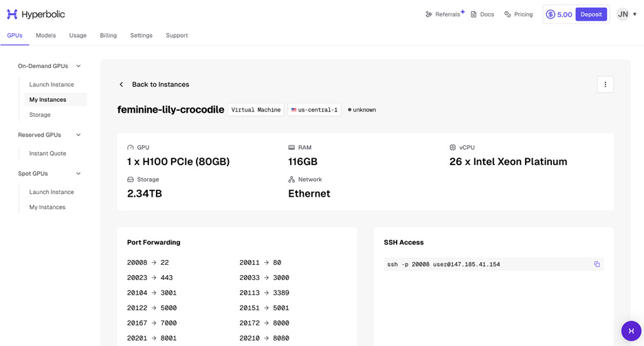644x346 pixels.
Task: Open the account dropdown arrow next to JN
Action: tap(635, 14)
